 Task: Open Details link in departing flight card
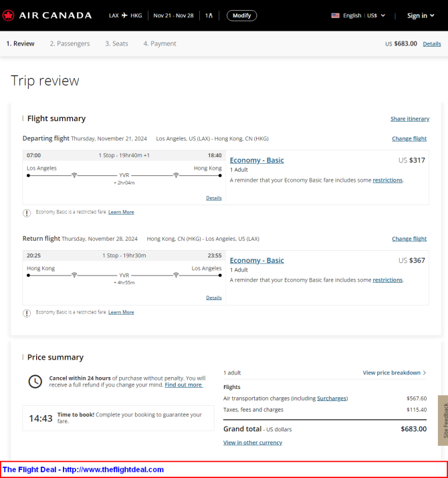coord(214,198)
